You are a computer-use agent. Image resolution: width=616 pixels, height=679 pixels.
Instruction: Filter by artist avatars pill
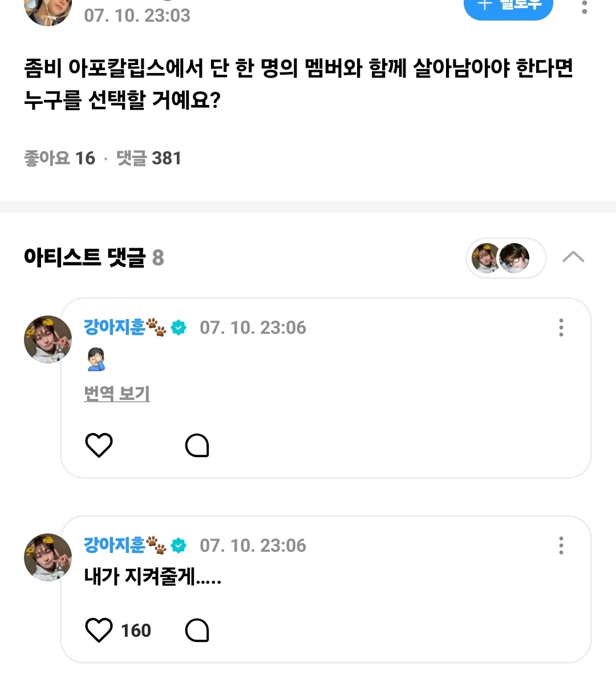click(x=505, y=258)
